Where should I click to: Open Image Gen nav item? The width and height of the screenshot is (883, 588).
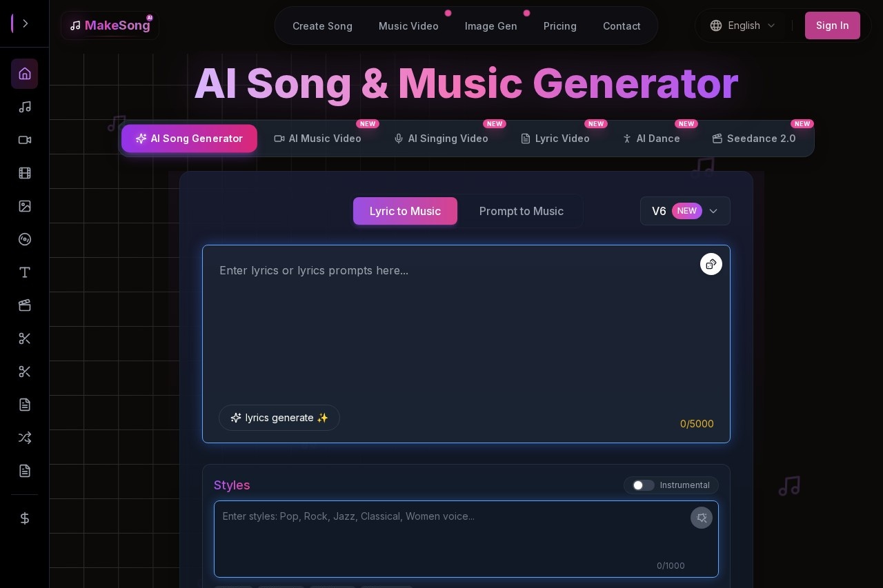click(x=491, y=26)
